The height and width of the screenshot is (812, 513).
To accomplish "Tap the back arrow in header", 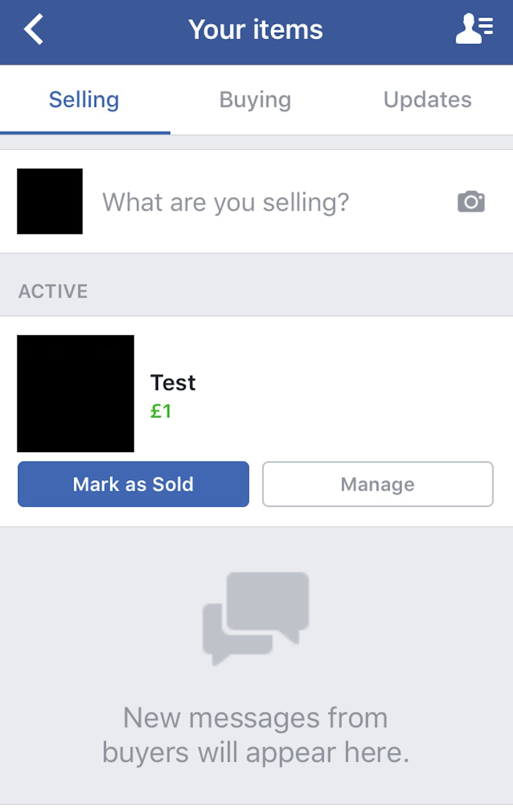I will pos(34,29).
